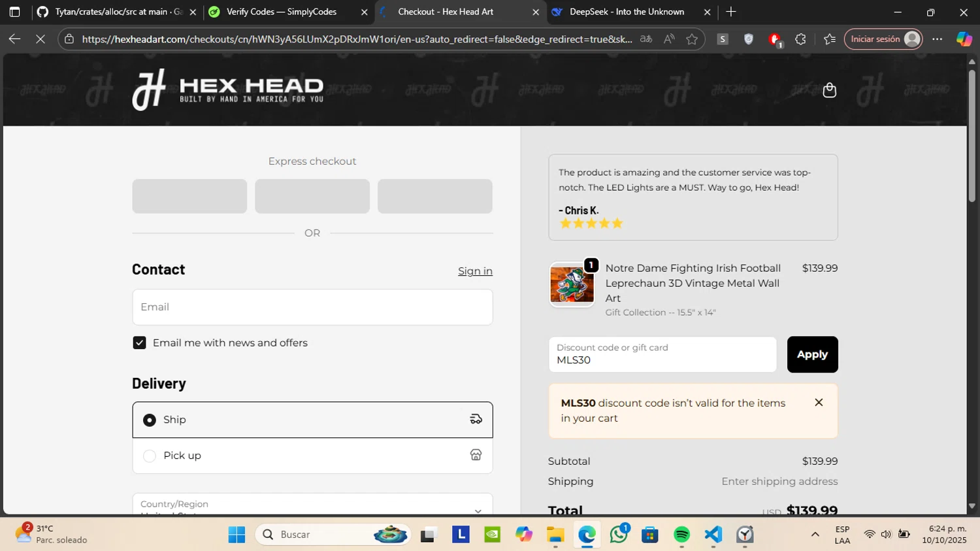The height and width of the screenshot is (551, 980).
Task: Open the shield extension icon
Action: click(x=749, y=39)
